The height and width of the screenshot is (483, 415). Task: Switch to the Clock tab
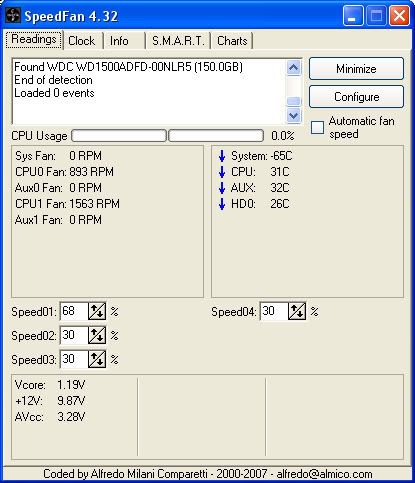click(x=82, y=41)
